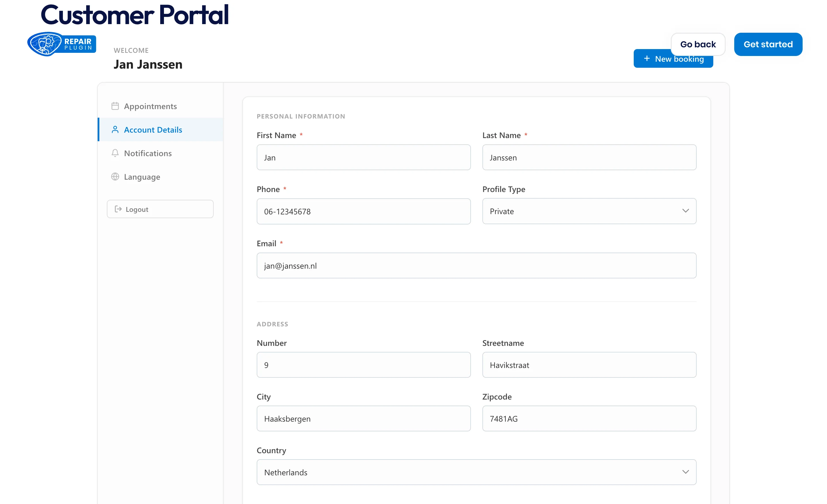Click the Email label
The image size is (827, 504).
pos(266,243)
